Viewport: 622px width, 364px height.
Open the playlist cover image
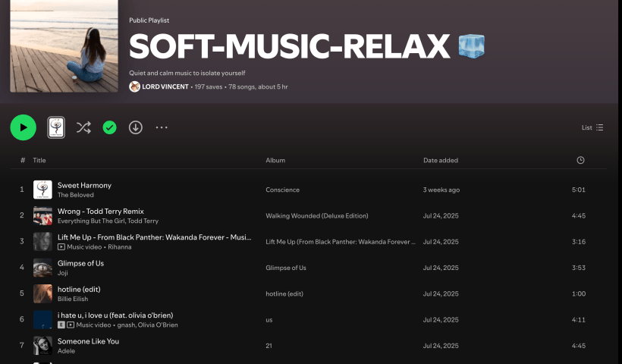[64, 46]
